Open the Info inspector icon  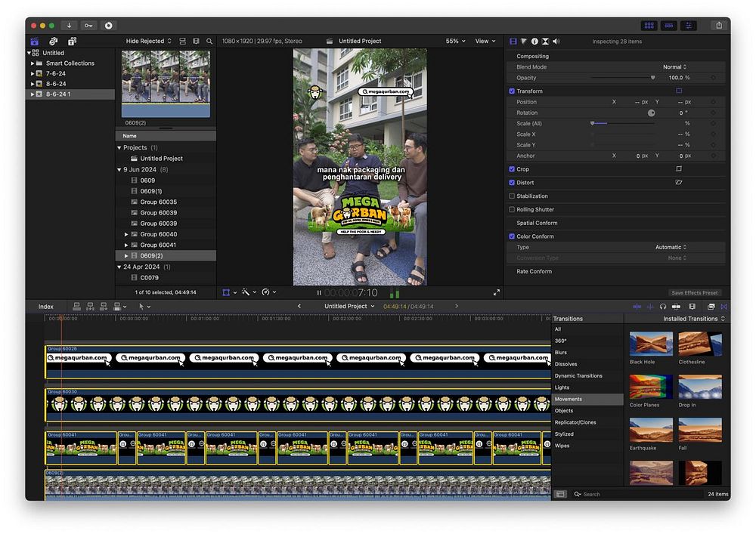[x=534, y=41]
